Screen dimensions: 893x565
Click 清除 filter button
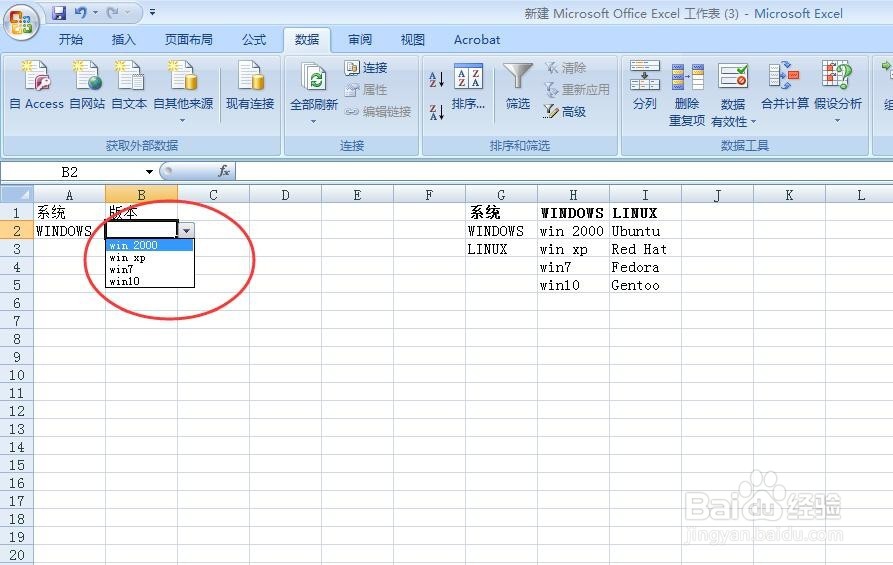(566, 68)
